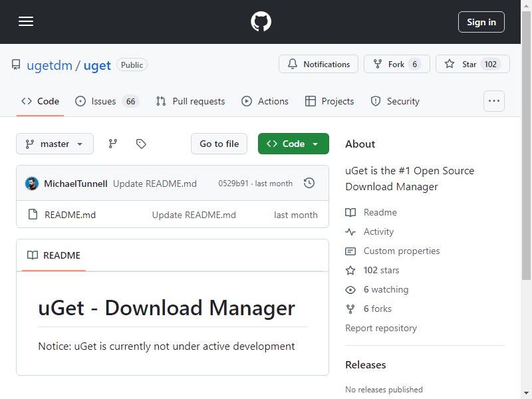
Task: Click the issues count badge 66
Action: pyautogui.click(x=130, y=101)
